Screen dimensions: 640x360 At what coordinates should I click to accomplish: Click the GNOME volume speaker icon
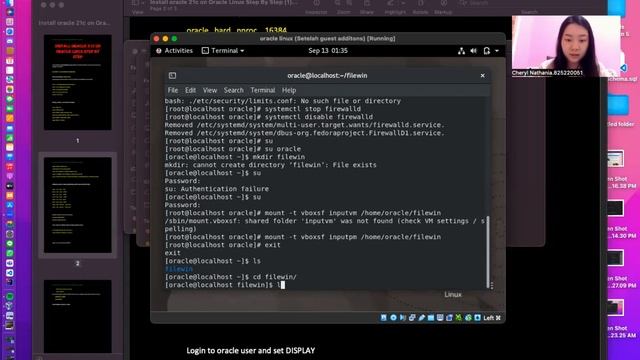click(x=473, y=51)
